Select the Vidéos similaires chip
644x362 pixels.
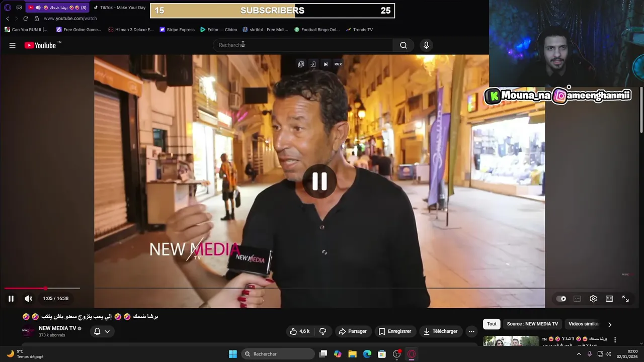[584, 324]
